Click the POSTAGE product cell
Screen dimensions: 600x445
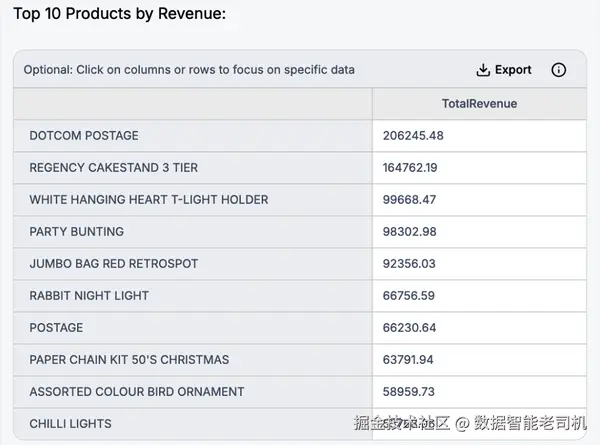click(56, 328)
